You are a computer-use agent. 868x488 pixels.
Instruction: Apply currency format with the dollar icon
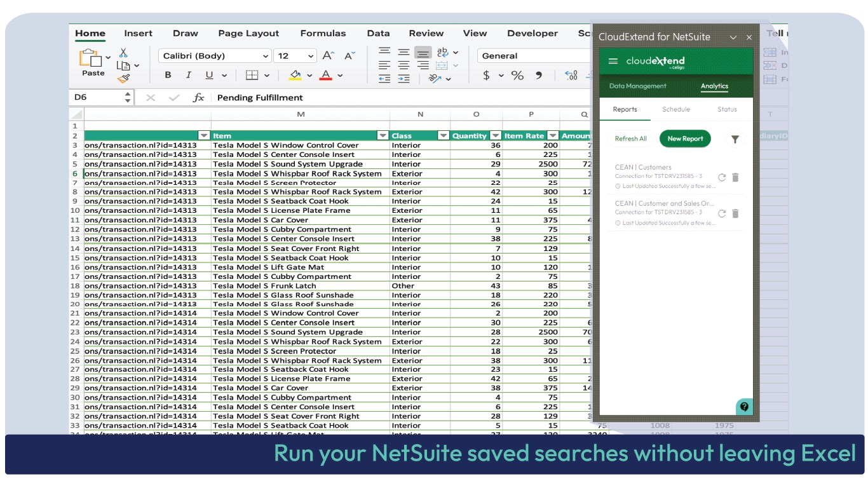point(487,75)
